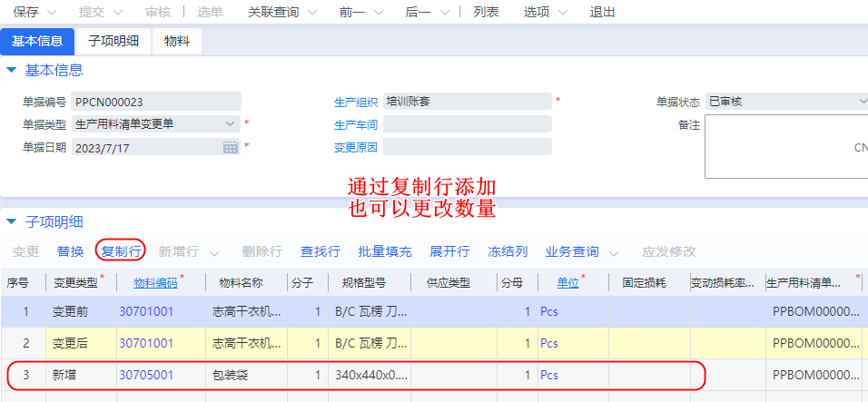Collapse the 子项明细 section triangle
The width and height of the screenshot is (868, 402).
tap(11, 221)
